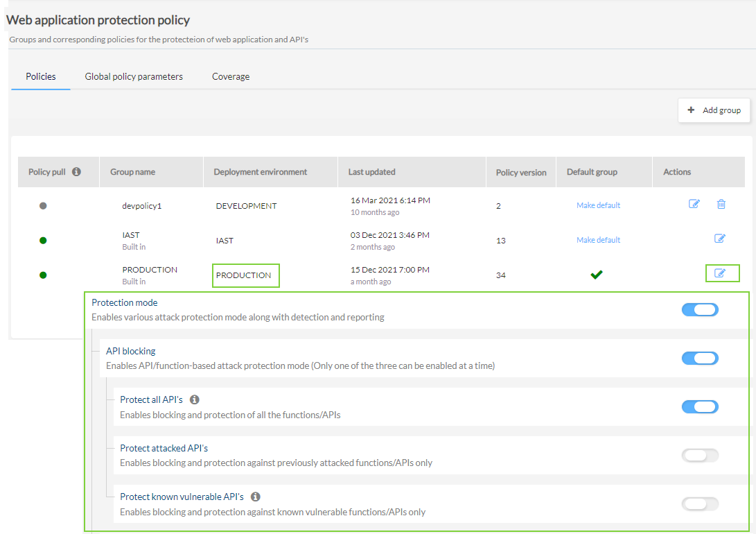
Task: Enable Protect known vulnerable API's toggle
Action: click(x=700, y=504)
